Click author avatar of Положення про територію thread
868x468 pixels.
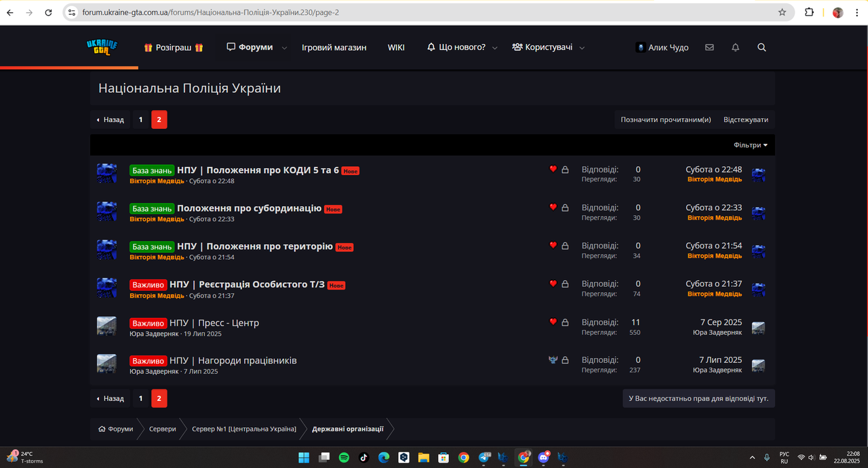(x=106, y=250)
